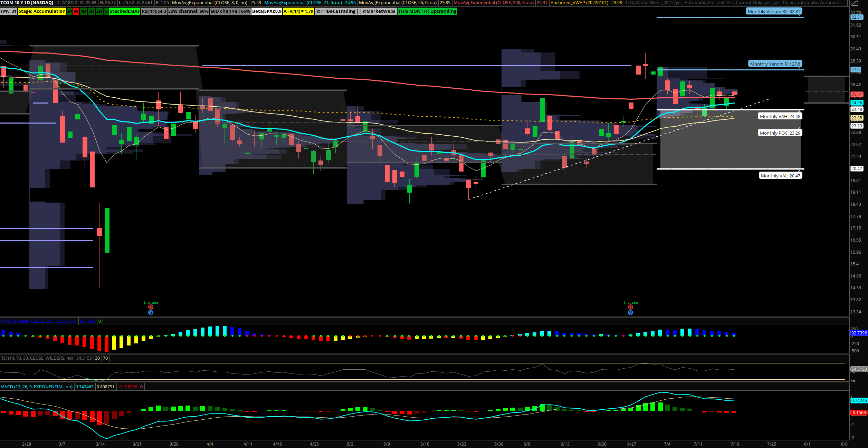
Task: Click the 3/14 date on time axis
Action: (x=100, y=444)
